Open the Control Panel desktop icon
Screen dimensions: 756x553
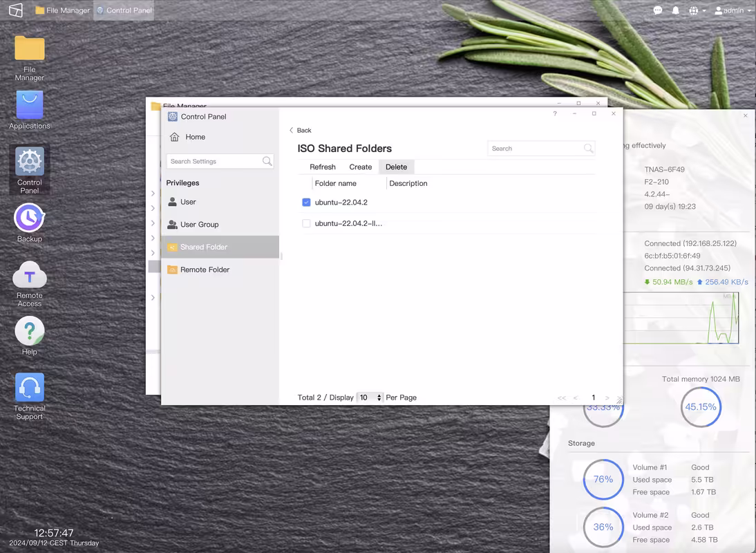(x=30, y=170)
